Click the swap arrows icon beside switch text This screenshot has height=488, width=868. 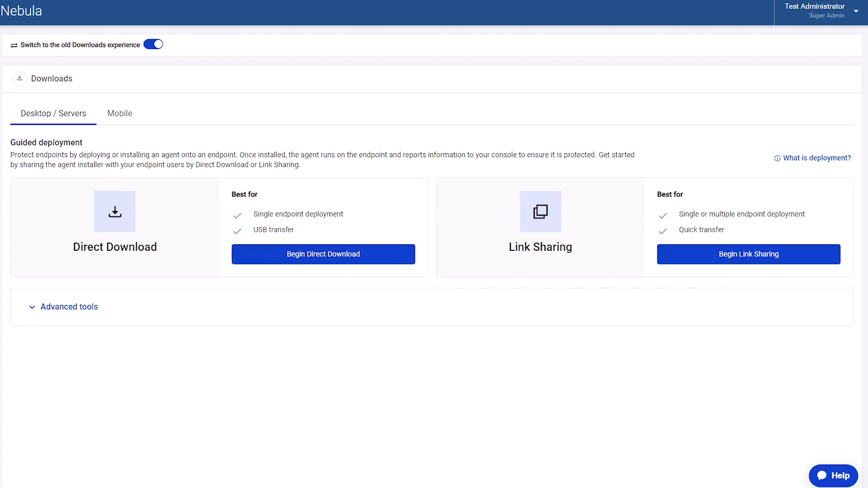[14, 45]
